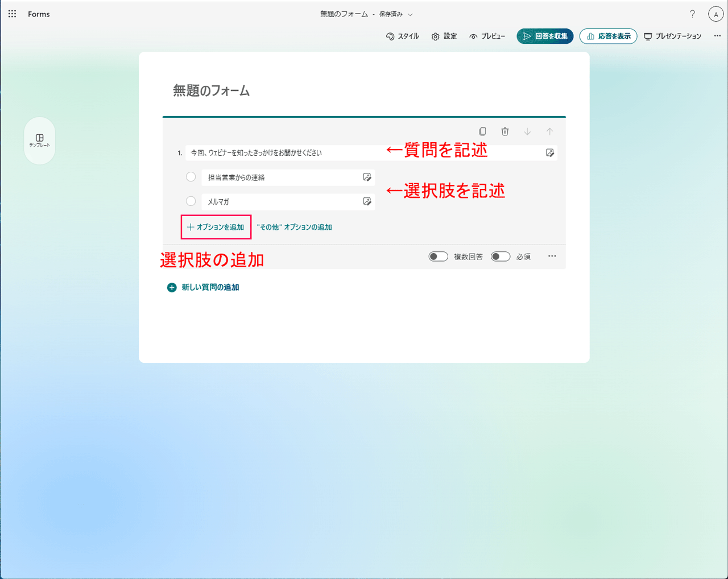The image size is (728, 579).
Task: Delete the question with the trash icon
Action: click(505, 131)
